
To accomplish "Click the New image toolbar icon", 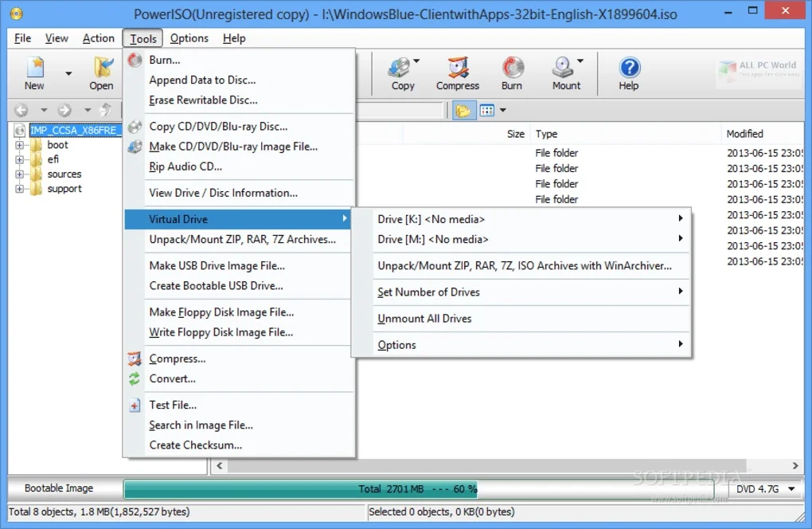I will click(34, 73).
